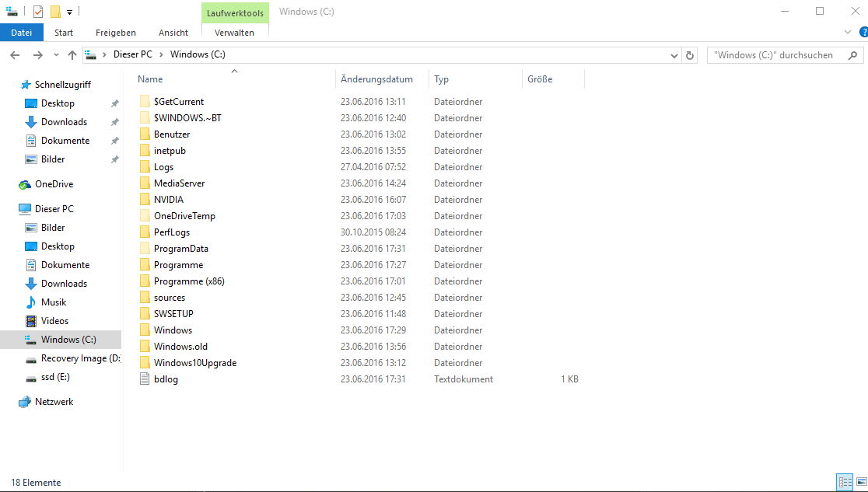This screenshot has height=492, width=868.
Task: Select the Programme folder name
Action: tap(178, 265)
